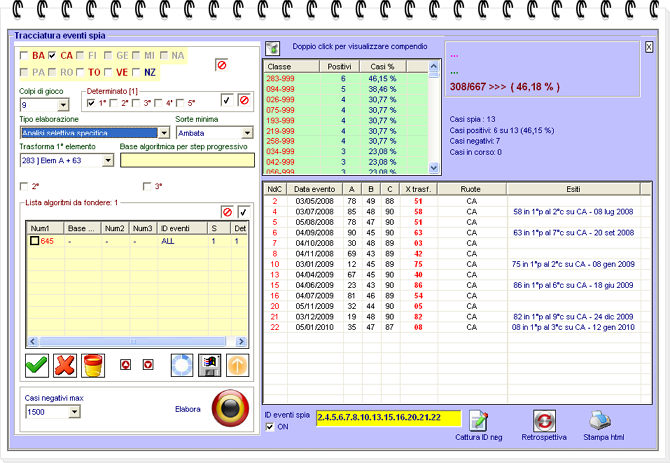
Task: Select class row 283-999
Action: [345, 79]
